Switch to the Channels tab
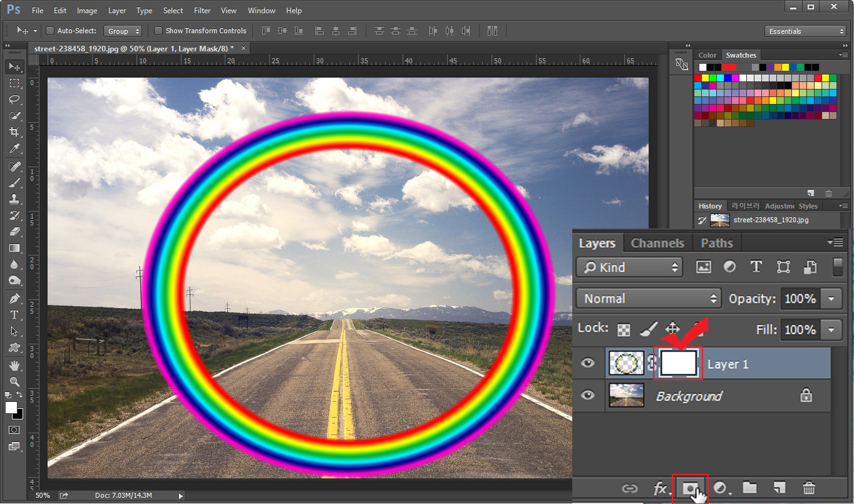 tap(657, 243)
